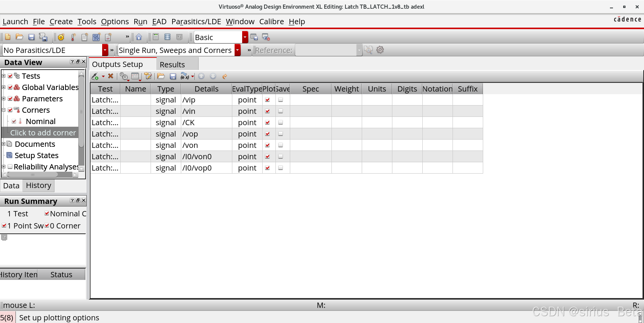Toggle 1 Point Sweep checkbox in Run Summary
Screen dimensions: 644x323
click(4, 225)
